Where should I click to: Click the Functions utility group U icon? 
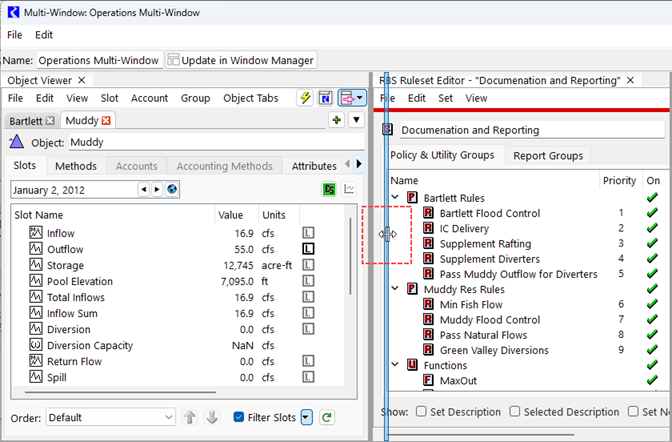click(412, 365)
